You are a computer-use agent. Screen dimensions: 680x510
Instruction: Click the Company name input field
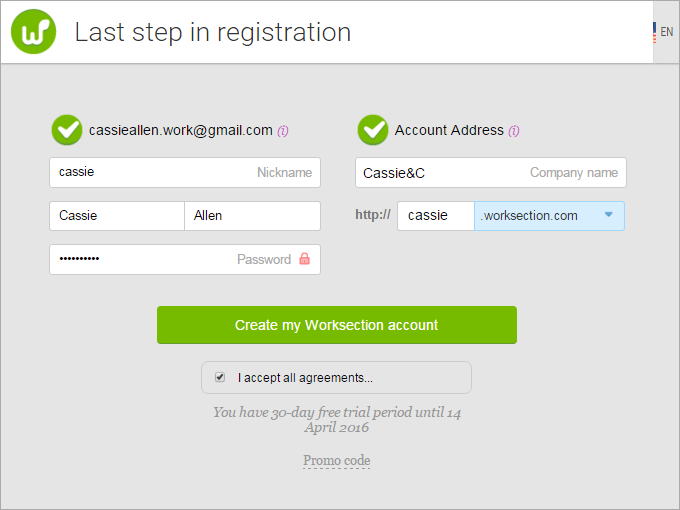pyautogui.click(x=491, y=173)
